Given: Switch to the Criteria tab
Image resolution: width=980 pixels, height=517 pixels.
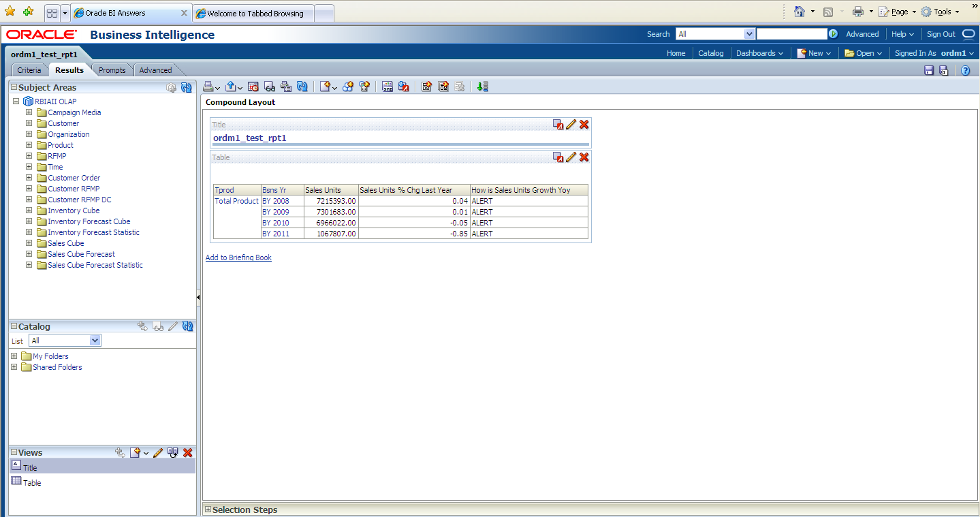Looking at the screenshot, I should (x=29, y=70).
